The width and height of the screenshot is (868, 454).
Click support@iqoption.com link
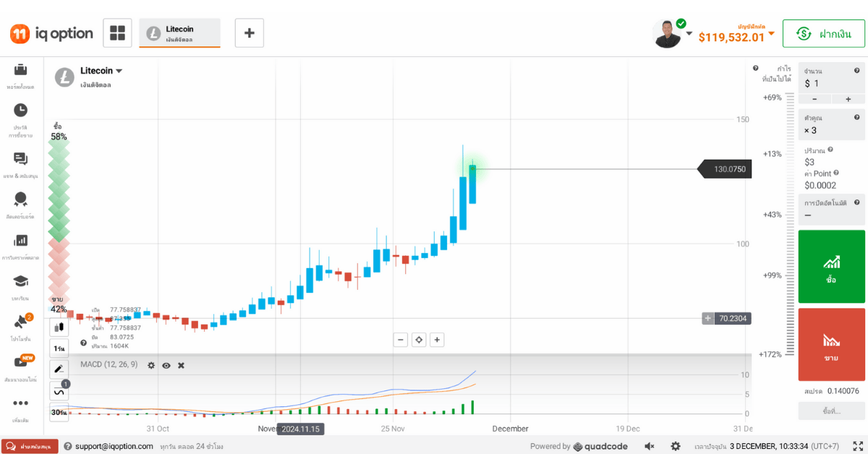(114, 446)
